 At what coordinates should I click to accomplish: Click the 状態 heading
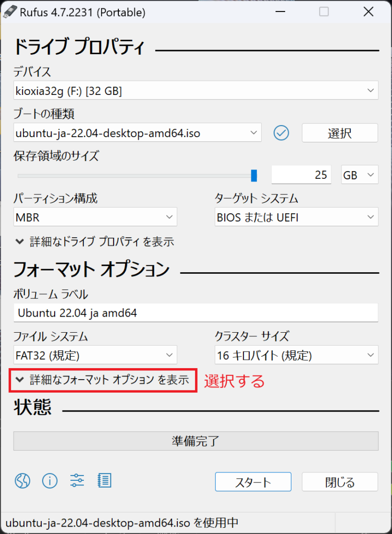click(x=33, y=407)
